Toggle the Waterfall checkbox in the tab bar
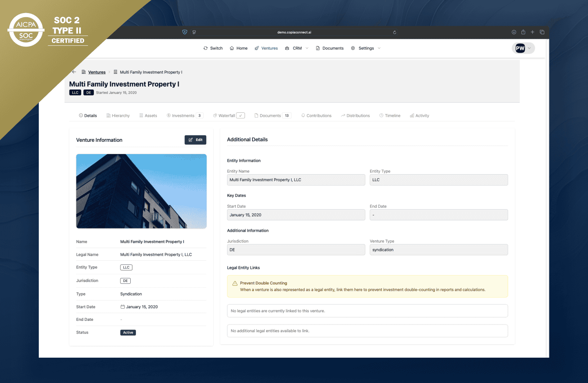The height and width of the screenshot is (383, 588). coord(241,115)
